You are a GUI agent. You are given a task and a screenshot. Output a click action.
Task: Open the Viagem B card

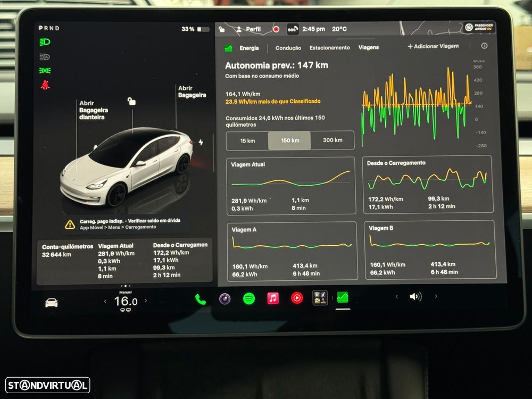(430, 250)
